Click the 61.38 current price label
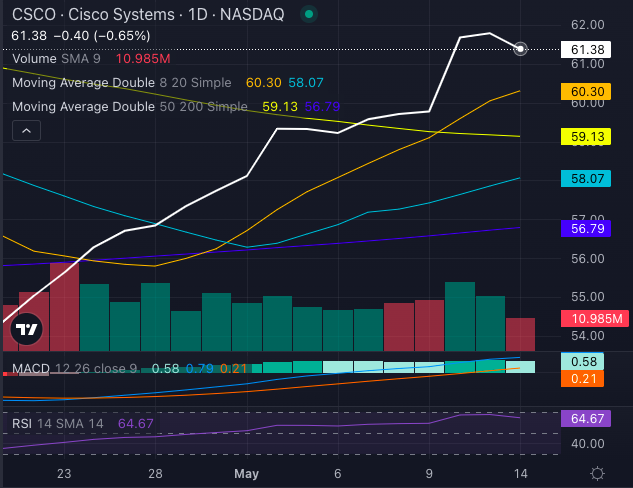This screenshot has height=488, width=633. coord(586,50)
